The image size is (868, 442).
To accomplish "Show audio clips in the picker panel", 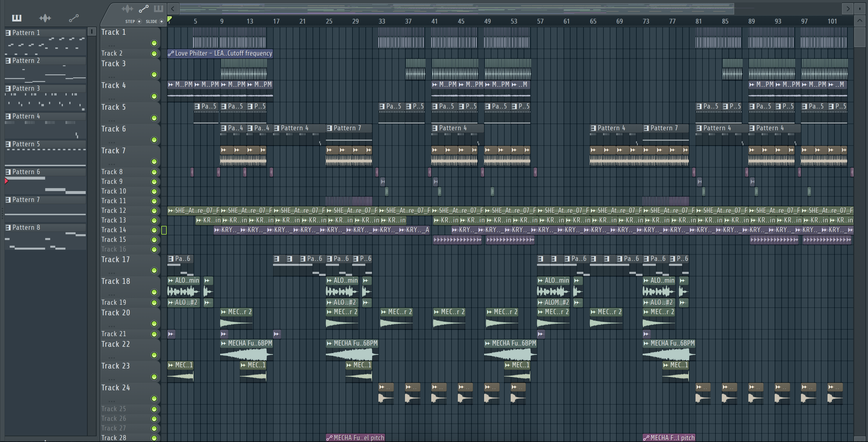I will click(45, 18).
